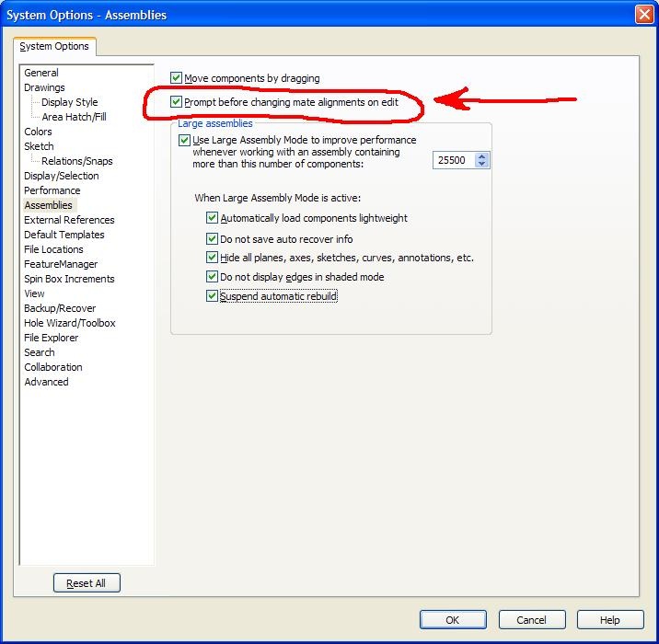Toggle Do not display edges in shaded mode
This screenshot has height=644, width=659.
[212, 276]
